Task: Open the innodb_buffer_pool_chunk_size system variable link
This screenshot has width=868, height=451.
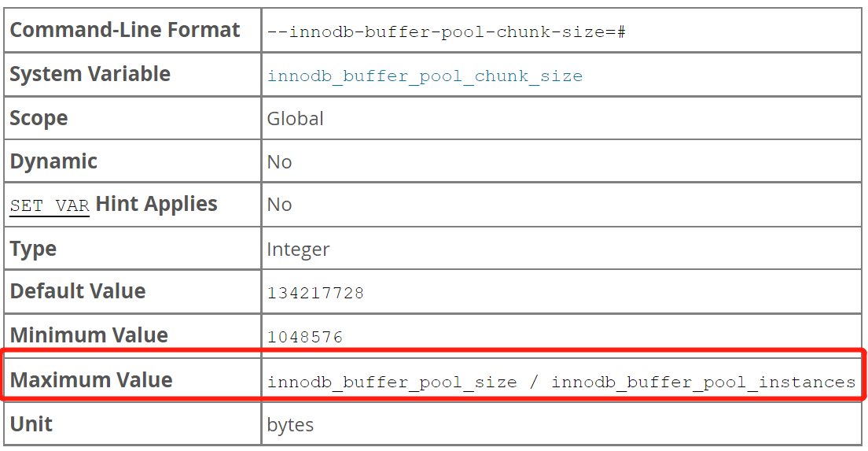Action: pyautogui.click(x=425, y=76)
